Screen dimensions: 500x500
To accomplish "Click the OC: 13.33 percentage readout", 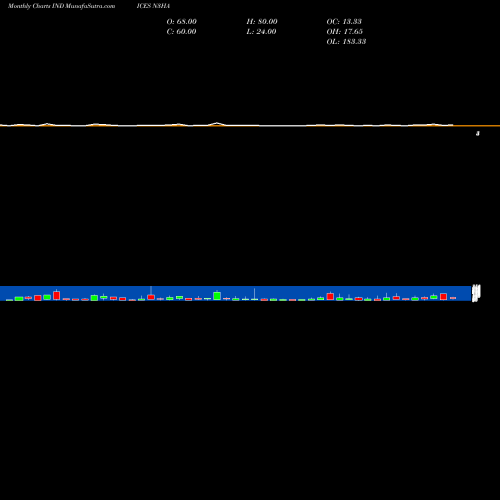I will click(x=344, y=21).
